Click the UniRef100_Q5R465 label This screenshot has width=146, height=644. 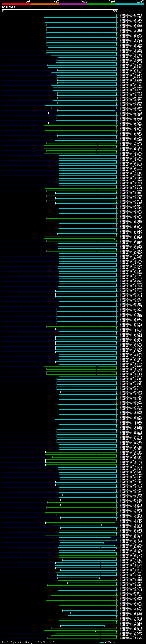(131, 281)
